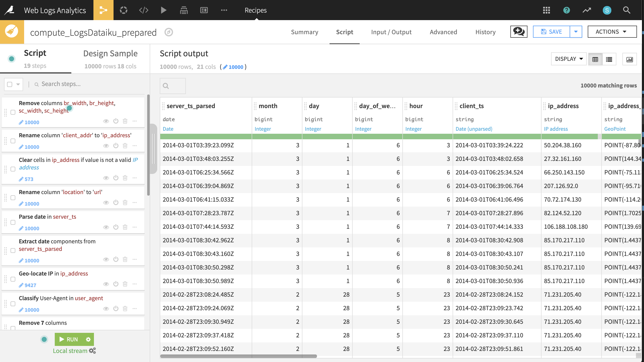Open the user profile avatar S
This screenshot has height=362, width=644.
607,10
